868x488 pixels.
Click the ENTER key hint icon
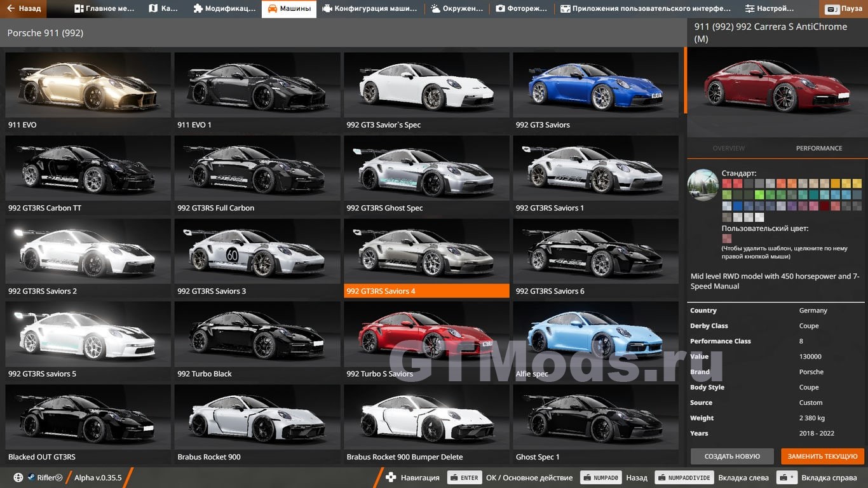(x=464, y=478)
